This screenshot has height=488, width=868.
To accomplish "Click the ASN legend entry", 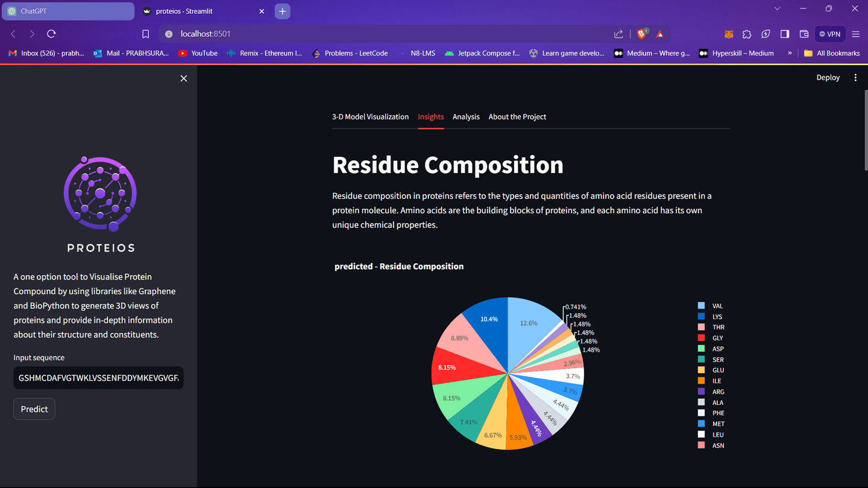I will 711,445.
